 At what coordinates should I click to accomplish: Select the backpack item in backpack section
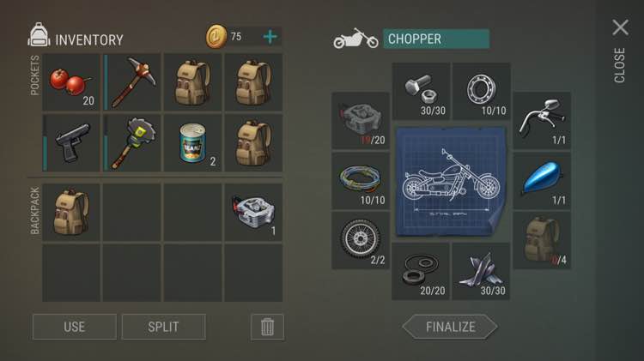click(71, 212)
